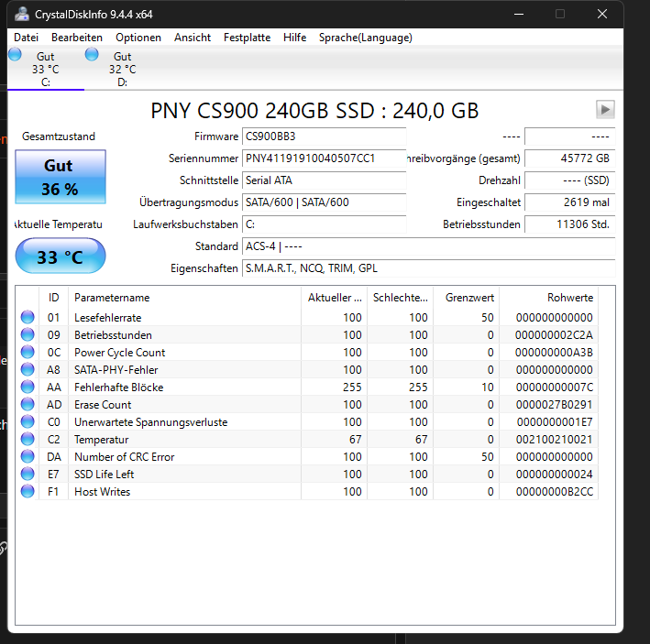
Task: Open the Sprache(Language) menu
Action: (365, 38)
